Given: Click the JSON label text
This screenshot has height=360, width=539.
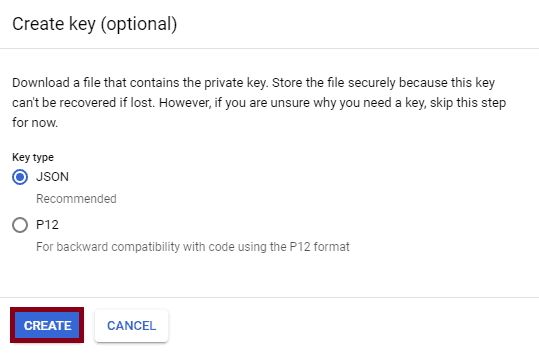Looking at the screenshot, I should pyautogui.click(x=53, y=177).
